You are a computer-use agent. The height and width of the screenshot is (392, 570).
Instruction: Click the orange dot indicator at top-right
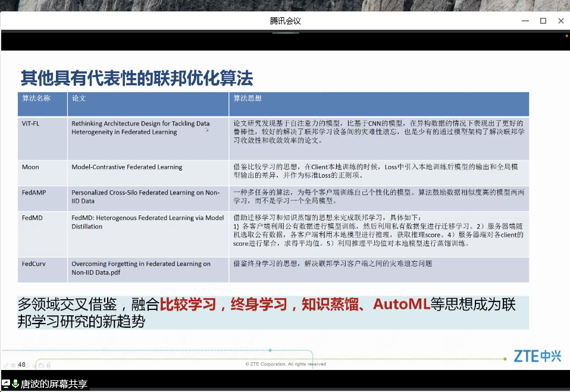click(566, 36)
